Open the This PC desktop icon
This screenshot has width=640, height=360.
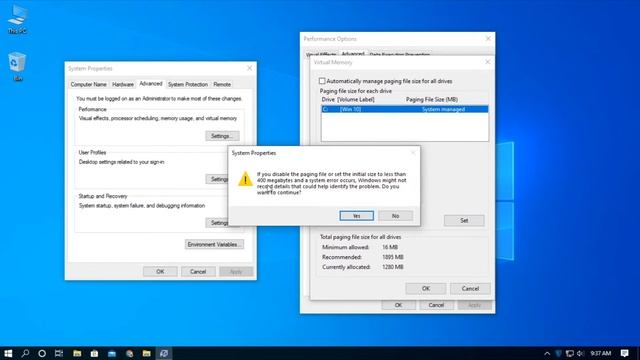pyautogui.click(x=17, y=18)
